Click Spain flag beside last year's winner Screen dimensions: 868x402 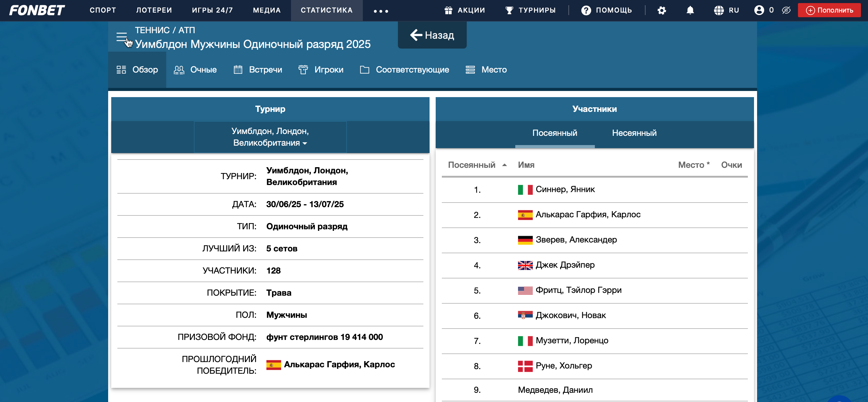273,365
